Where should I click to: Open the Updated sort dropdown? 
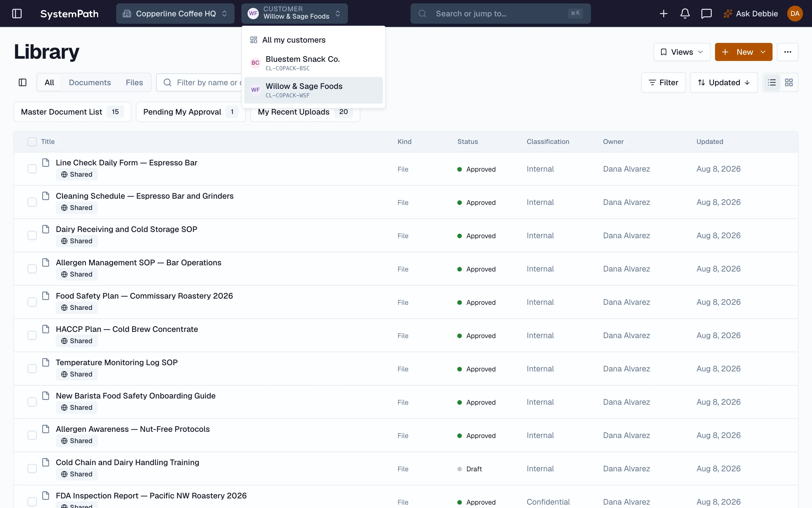click(x=724, y=82)
